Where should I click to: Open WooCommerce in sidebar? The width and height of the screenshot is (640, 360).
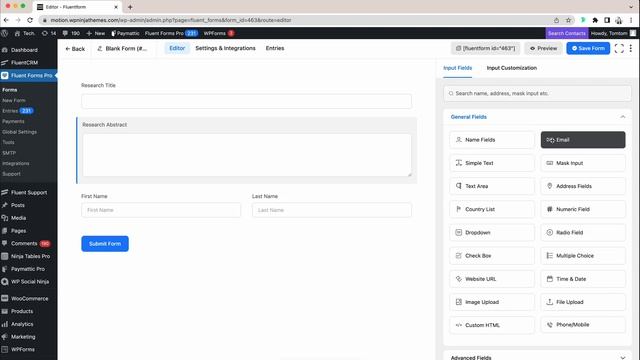[x=29, y=298]
